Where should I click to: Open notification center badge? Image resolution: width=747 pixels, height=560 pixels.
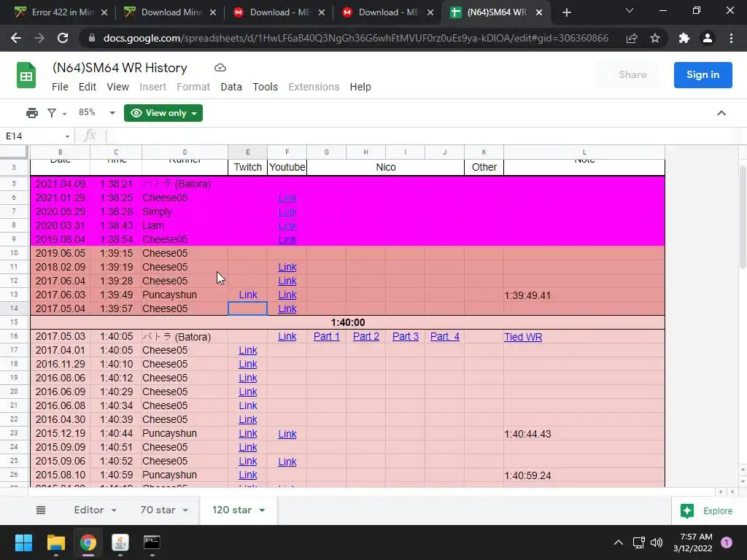pos(727,542)
